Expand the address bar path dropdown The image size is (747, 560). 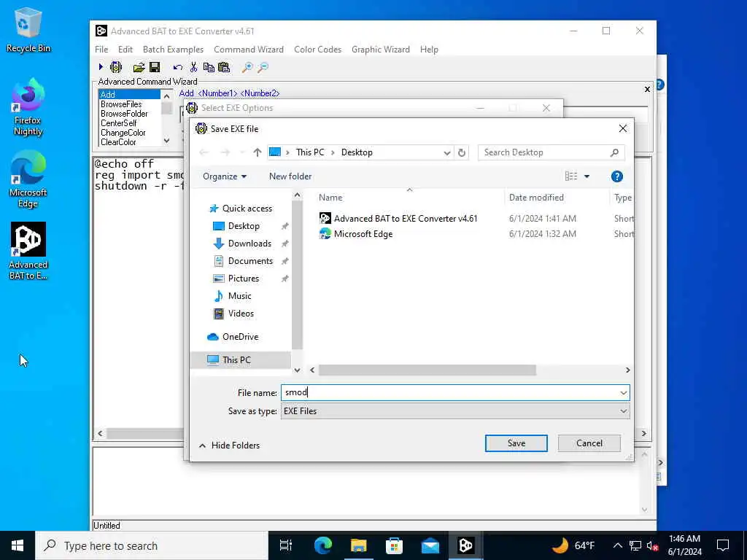coord(447,153)
